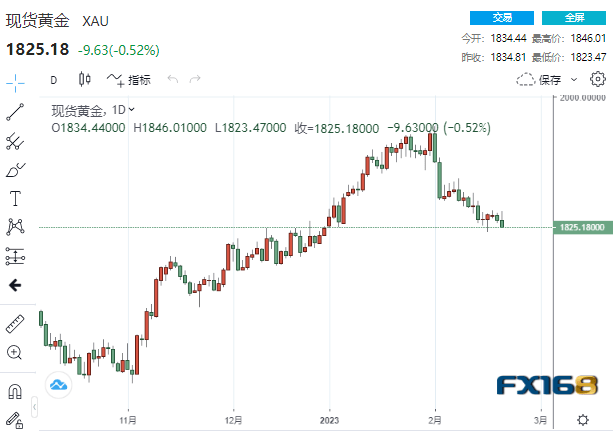This screenshot has width=616, height=434.
Task: Open the dropdown arrow next to 保存
Action: click(575, 80)
